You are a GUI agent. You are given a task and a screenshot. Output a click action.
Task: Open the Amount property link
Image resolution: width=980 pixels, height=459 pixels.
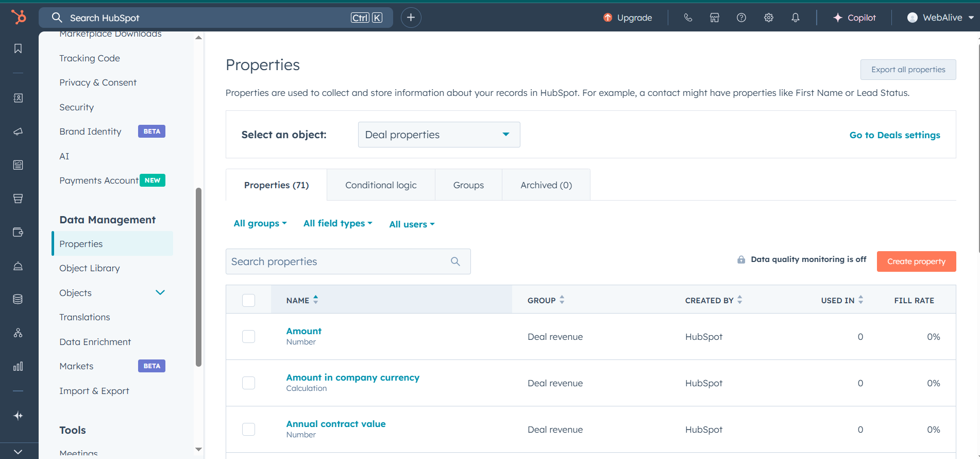[x=303, y=331]
